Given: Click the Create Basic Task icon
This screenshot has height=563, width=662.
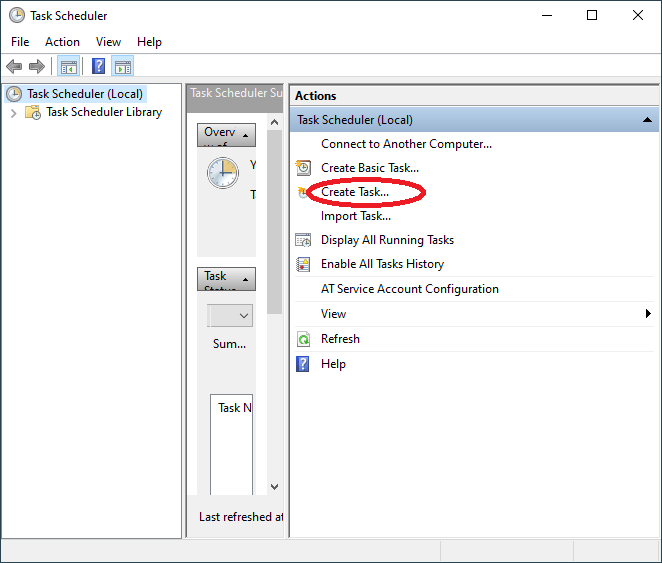Looking at the screenshot, I should 304,168.
